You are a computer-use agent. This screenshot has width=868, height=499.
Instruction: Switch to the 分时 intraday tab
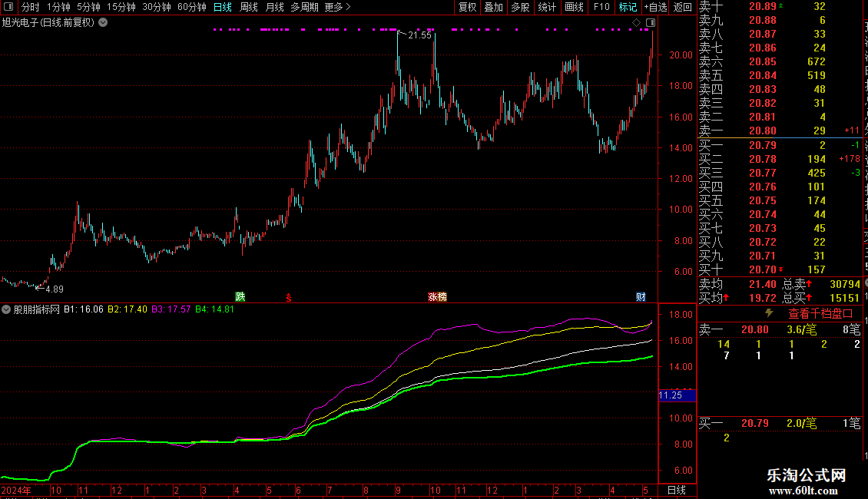31,7
